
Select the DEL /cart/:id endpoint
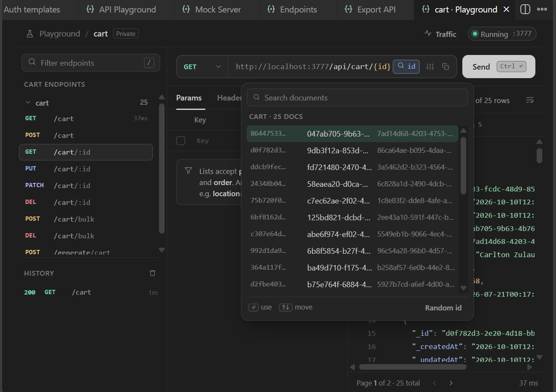point(86,202)
